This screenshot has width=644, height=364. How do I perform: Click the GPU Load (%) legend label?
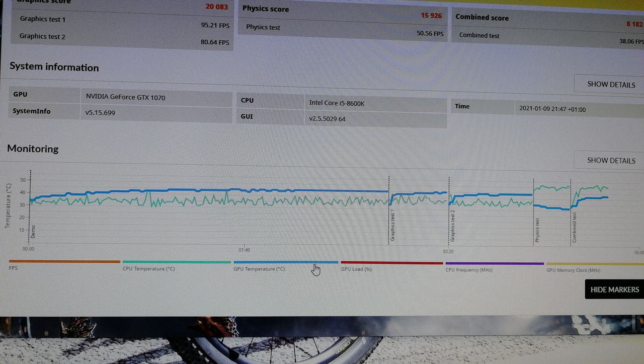click(356, 269)
